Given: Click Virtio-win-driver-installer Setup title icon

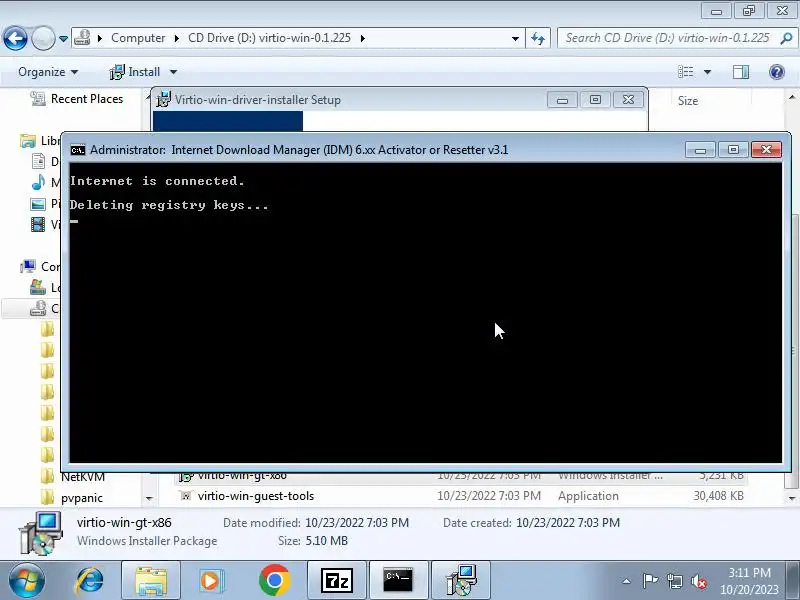Looking at the screenshot, I should [163, 99].
